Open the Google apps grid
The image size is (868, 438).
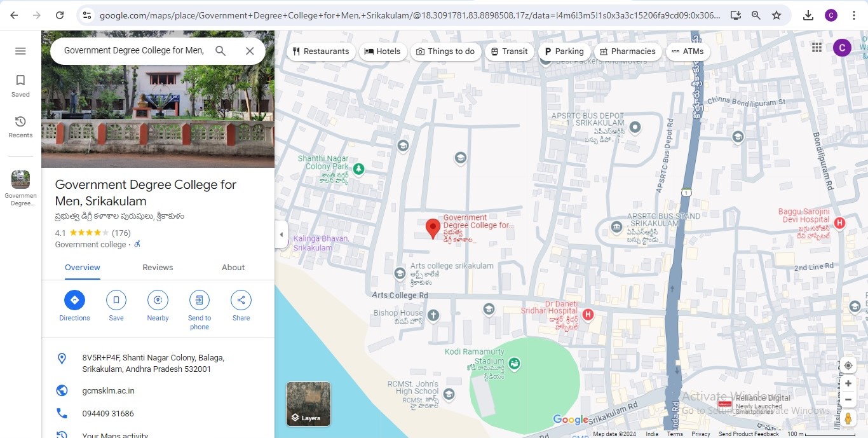click(x=817, y=47)
